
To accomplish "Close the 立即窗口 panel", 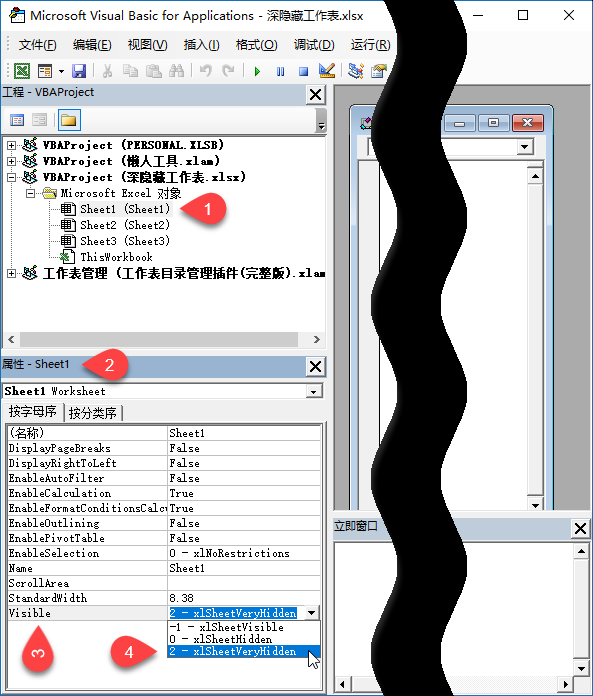I will click(x=581, y=529).
